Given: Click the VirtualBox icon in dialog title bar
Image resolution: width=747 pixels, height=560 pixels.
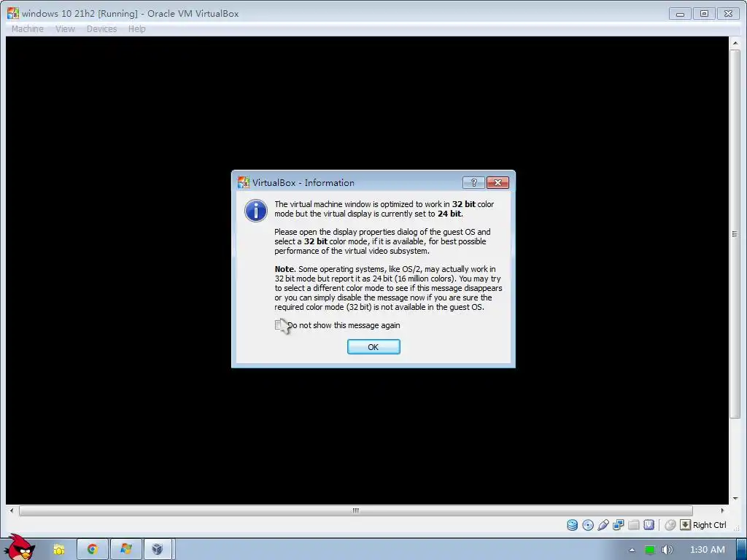Looking at the screenshot, I should 244,182.
